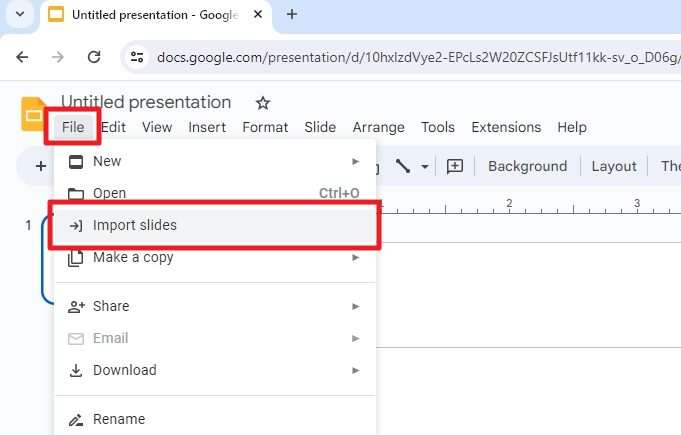The height and width of the screenshot is (435, 681).
Task: Expand the Download submenu
Action: pyautogui.click(x=215, y=370)
